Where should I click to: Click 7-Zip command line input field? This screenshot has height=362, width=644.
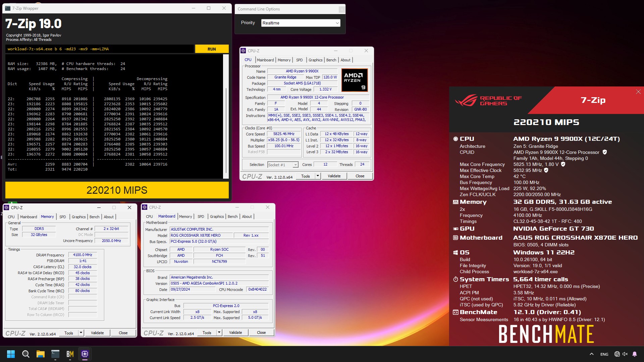(x=100, y=49)
